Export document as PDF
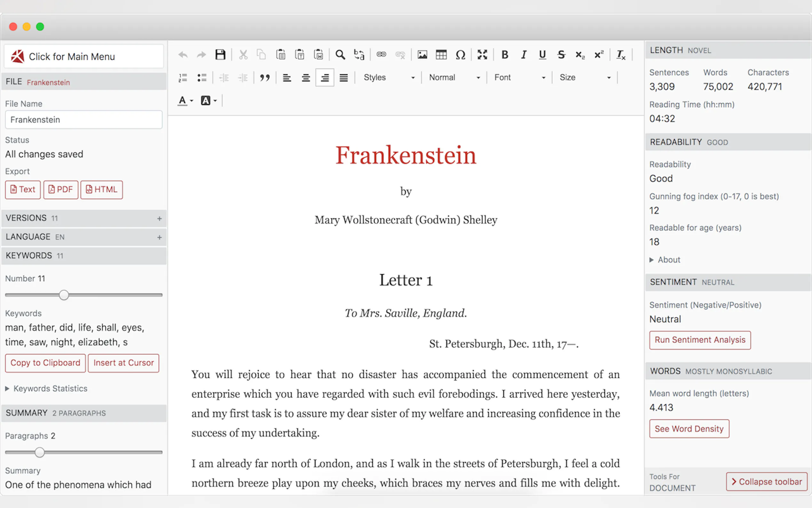The width and height of the screenshot is (812, 508). point(61,189)
